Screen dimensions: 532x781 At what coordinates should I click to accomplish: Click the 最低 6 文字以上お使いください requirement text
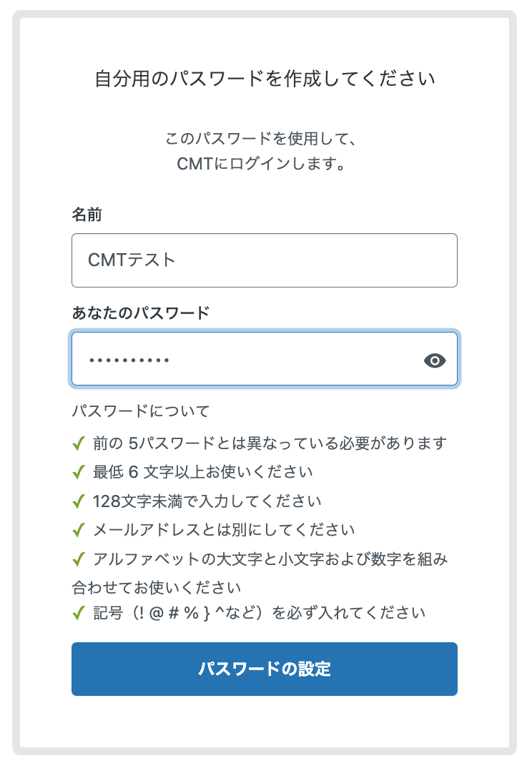click(x=203, y=473)
